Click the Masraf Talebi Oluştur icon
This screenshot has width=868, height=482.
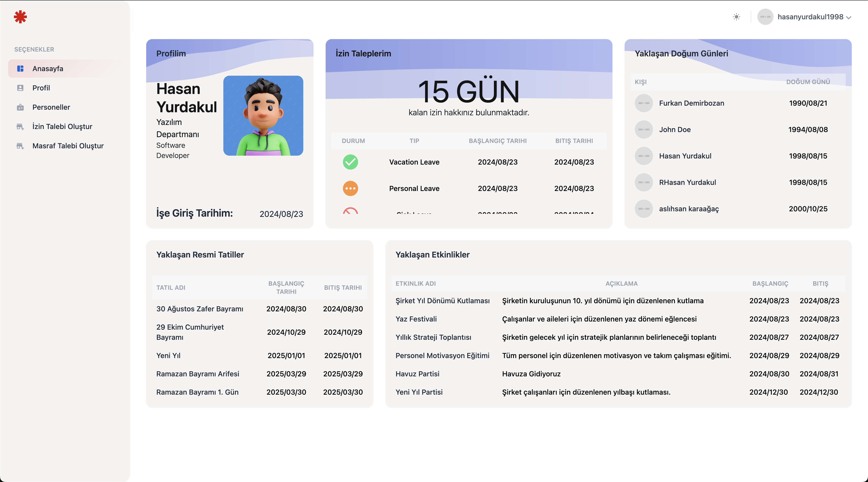tap(20, 146)
